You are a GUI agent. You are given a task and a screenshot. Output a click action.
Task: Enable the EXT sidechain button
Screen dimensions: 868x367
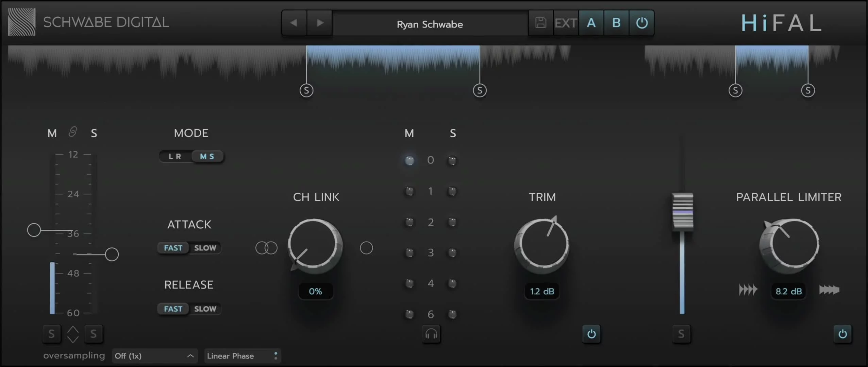(566, 23)
